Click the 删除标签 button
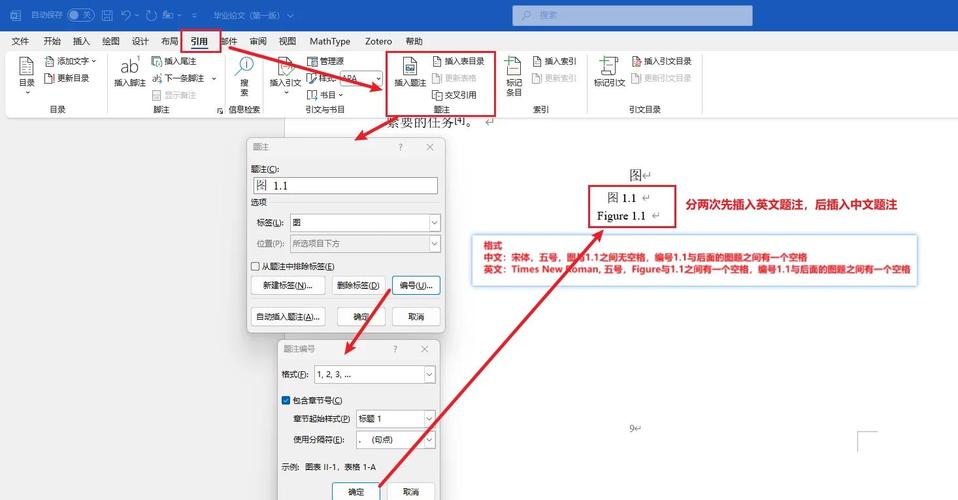 pos(358,285)
